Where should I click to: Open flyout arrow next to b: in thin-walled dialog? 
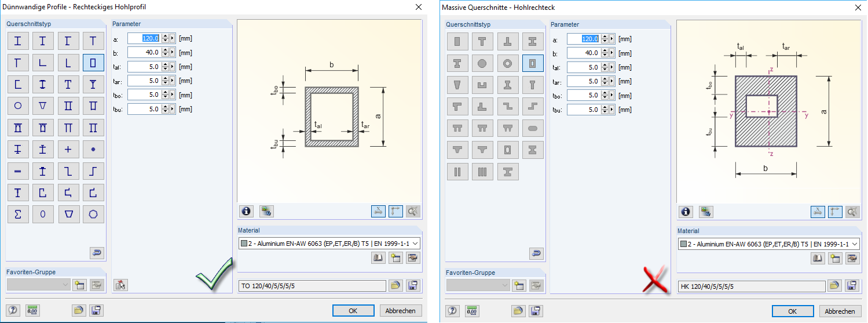point(172,52)
